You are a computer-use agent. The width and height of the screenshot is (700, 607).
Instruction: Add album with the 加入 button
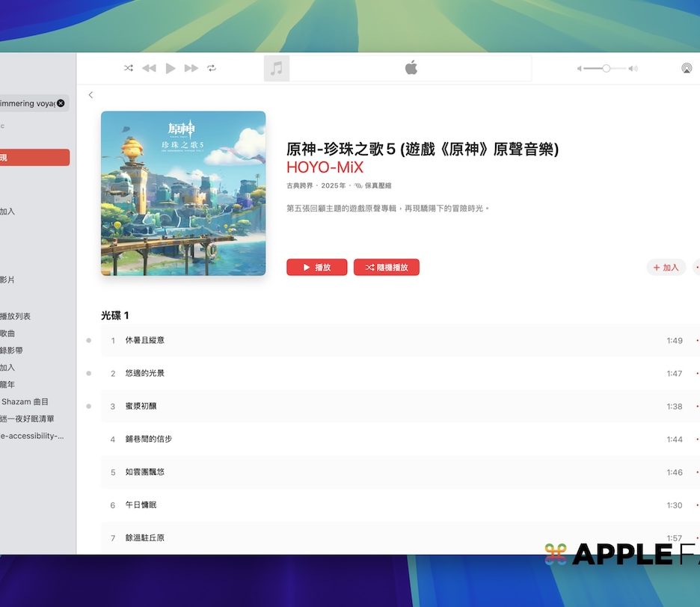click(666, 268)
